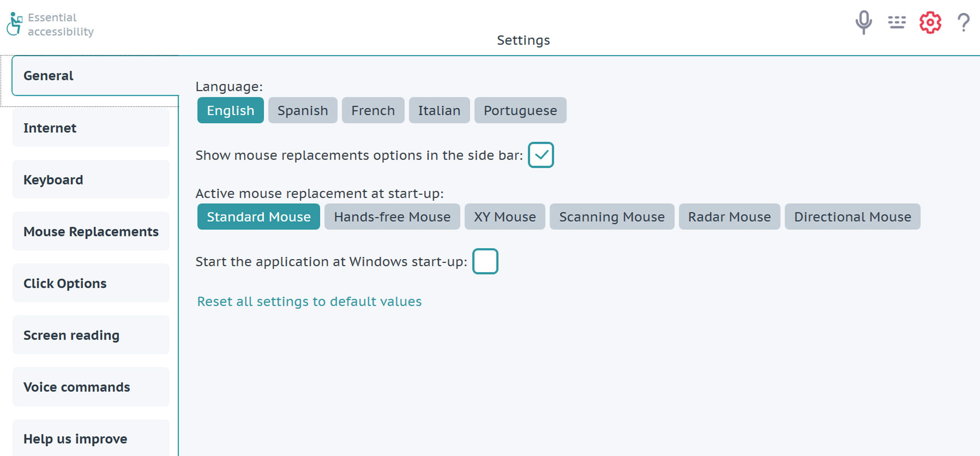980x456 pixels.
Task: Choose Portuguese as the language
Action: [520, 111]
